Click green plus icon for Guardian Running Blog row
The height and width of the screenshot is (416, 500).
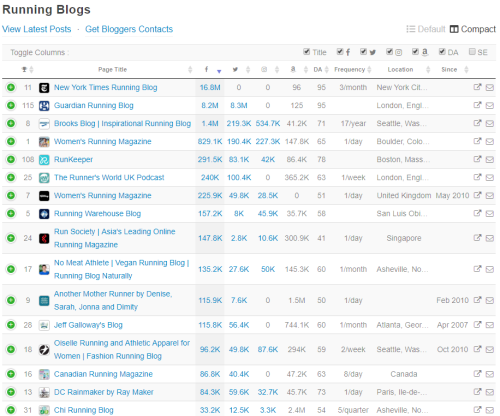[x=11, y=105]
